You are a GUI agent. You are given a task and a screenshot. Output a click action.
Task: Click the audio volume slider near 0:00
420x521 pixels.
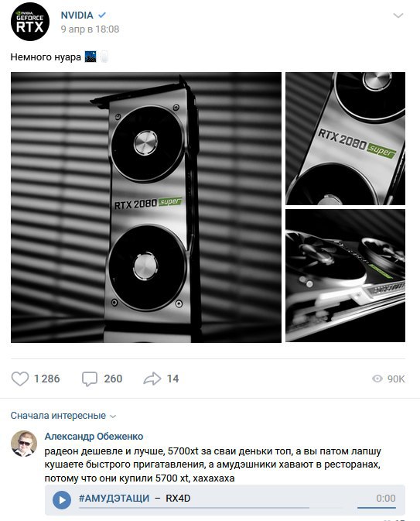click(x=377, y=507)
